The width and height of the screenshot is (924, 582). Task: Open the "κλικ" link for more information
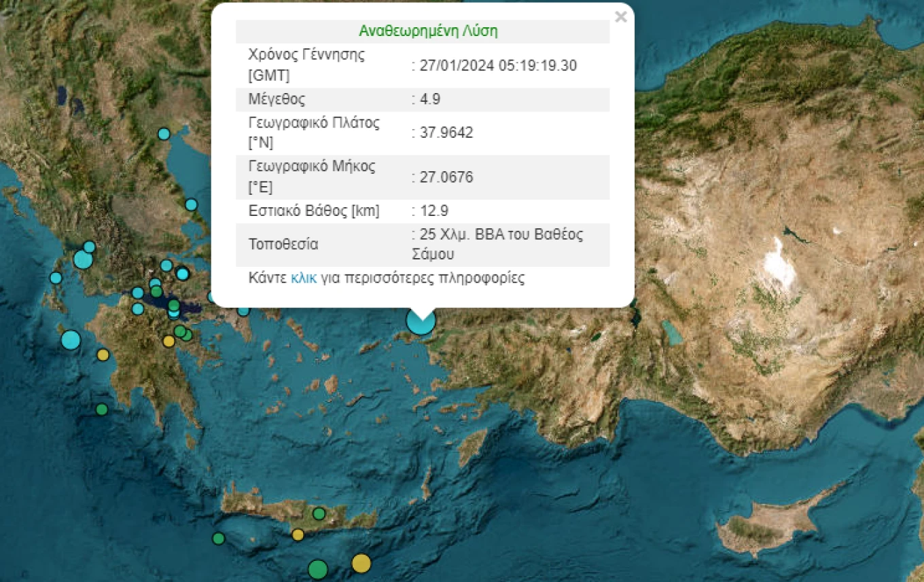pyautogui.click(x=304, y=278)
